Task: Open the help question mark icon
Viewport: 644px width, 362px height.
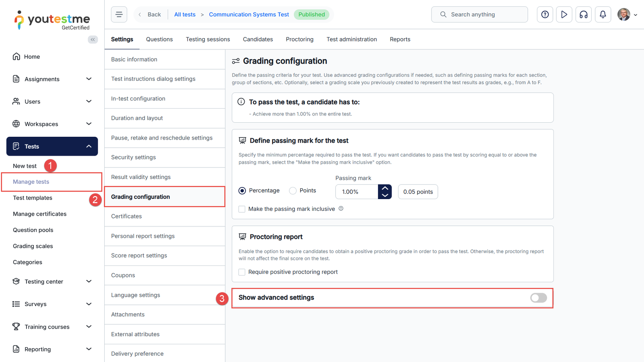Action: click(x=545, y=14)
